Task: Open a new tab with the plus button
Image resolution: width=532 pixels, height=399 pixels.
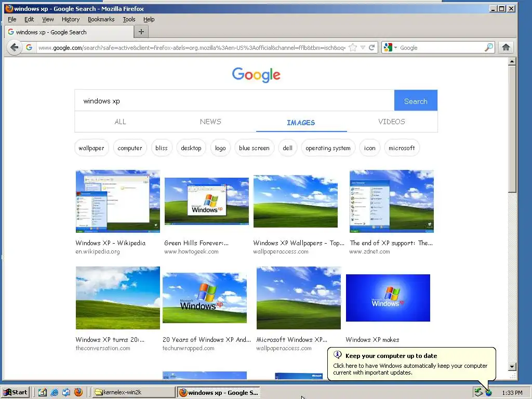Action: pyautogui.click(x=141, y=32)
